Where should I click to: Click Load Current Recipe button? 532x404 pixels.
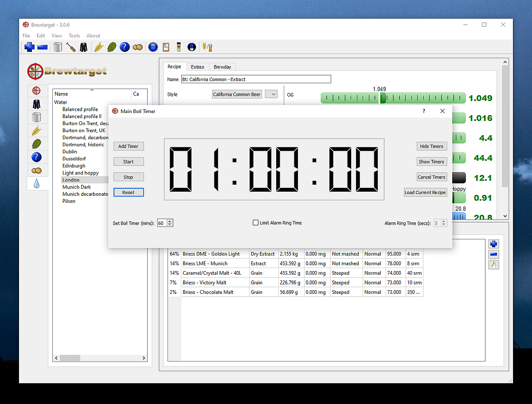(x=425, y=193)
